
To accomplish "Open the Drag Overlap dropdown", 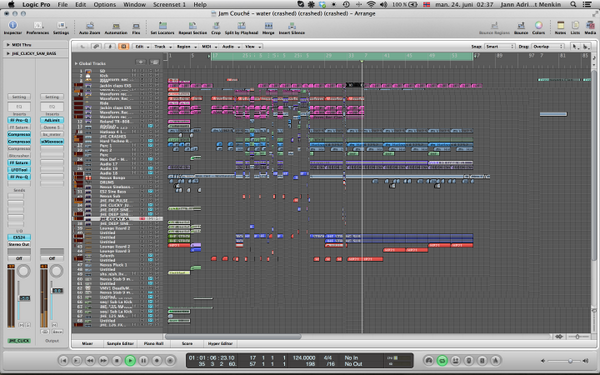I will (x=548, y=47).
